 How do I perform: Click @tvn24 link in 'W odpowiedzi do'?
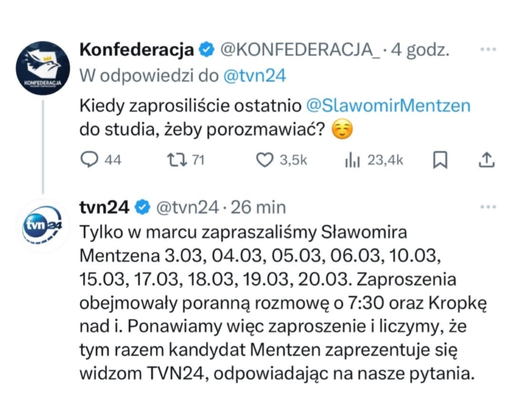(255, 76)
